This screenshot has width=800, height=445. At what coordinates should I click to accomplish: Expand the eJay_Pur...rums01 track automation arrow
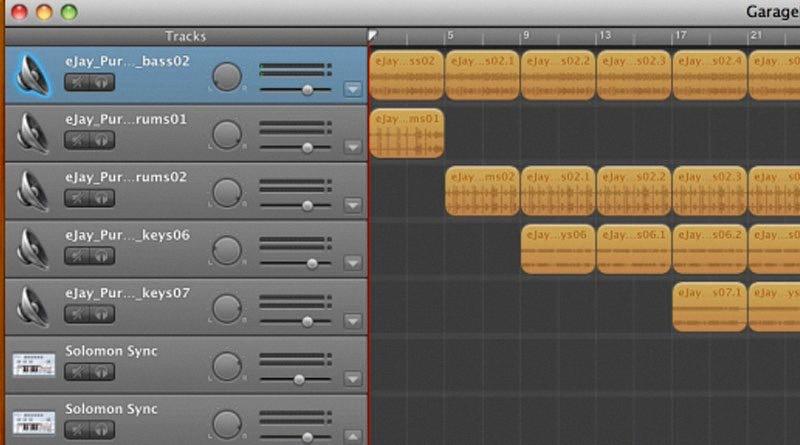coord(353,147)
